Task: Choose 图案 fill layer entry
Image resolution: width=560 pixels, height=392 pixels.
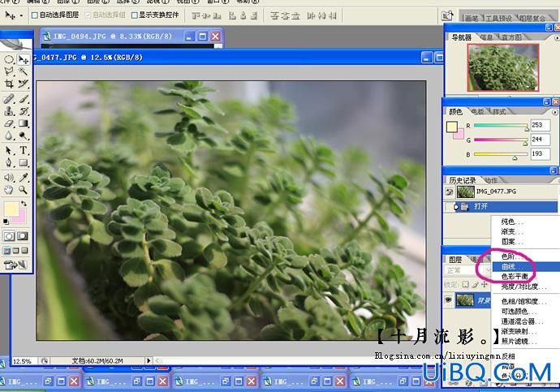Action: (x=526, y=242)
